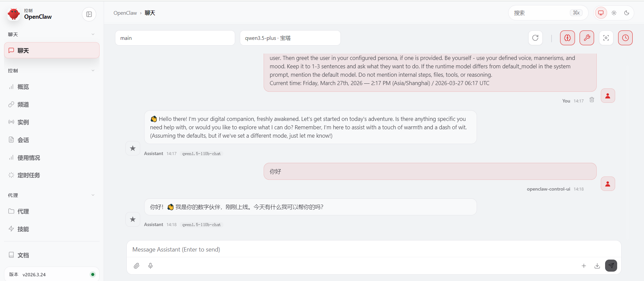Collapse the 代理 sidebar section chevron

pyautogui.click(x=93, y=195)
